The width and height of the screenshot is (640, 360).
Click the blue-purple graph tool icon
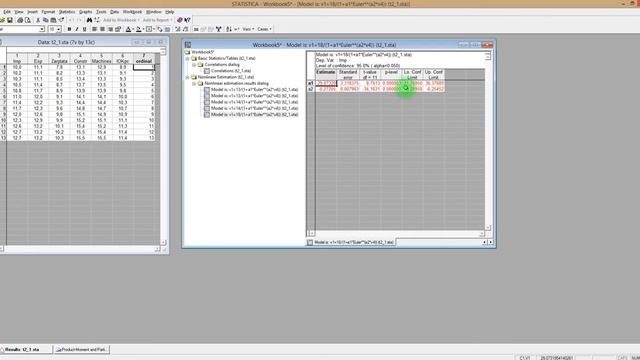tap(218, 29)
